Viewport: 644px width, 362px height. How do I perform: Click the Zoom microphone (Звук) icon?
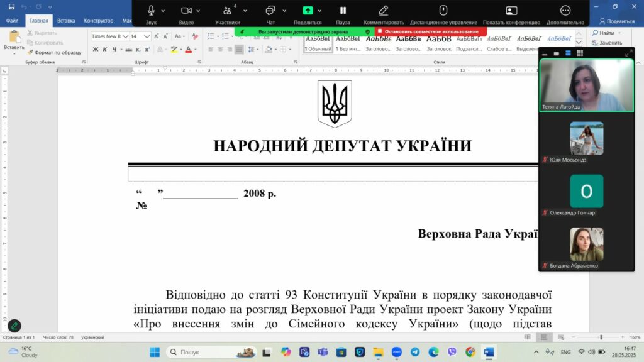point(151,11)
